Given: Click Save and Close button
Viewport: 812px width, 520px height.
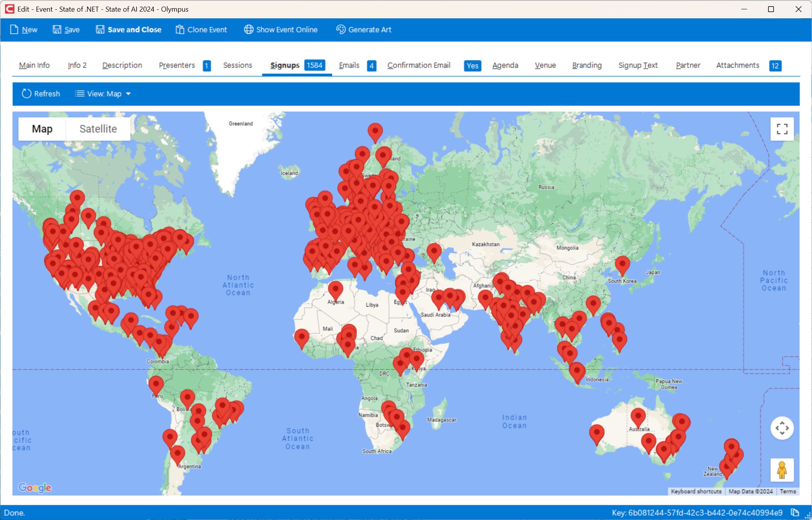Looking at the screenshot, I should (129, 30).
